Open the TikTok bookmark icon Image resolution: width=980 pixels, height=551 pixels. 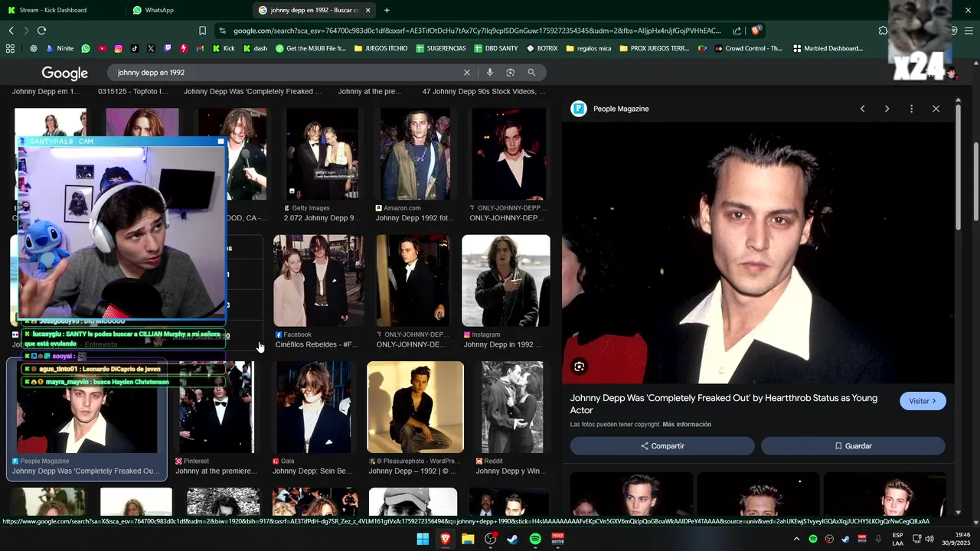[135, 48]
